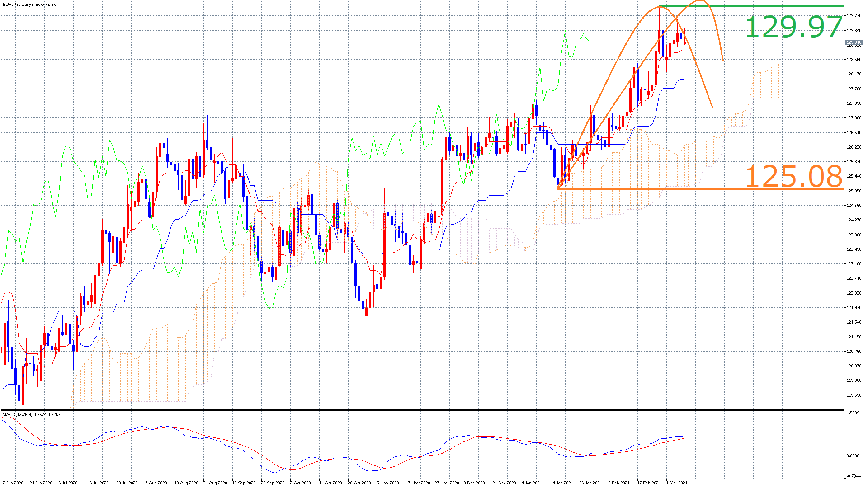The height and width of the screenshot is (488, 868).
Task: Click the EURJPY Daily chart title
Action: (x=31, y=5)
